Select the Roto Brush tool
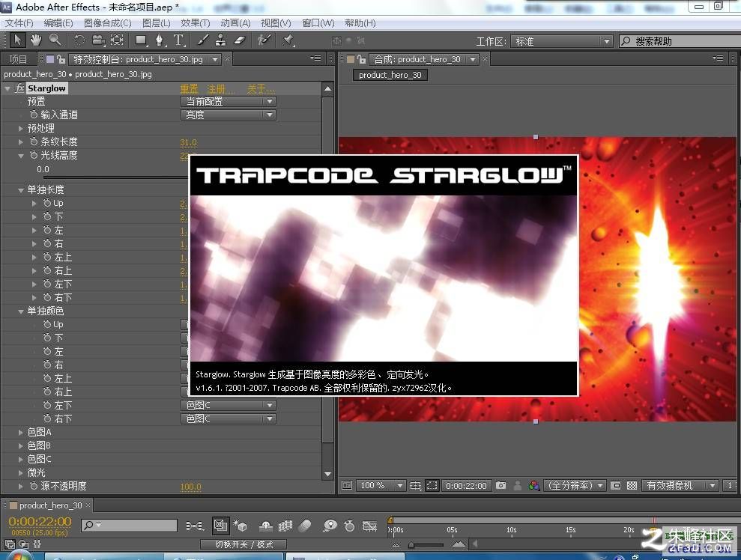Viewport: 741px width, 560px height. tap(264, 40)
